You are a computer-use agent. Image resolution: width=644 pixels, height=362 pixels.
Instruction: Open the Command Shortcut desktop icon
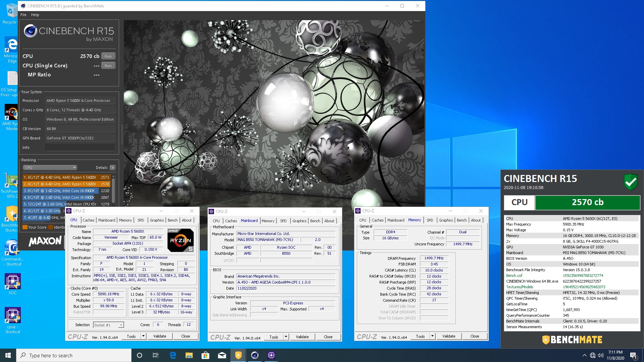(x=12, y=253)
